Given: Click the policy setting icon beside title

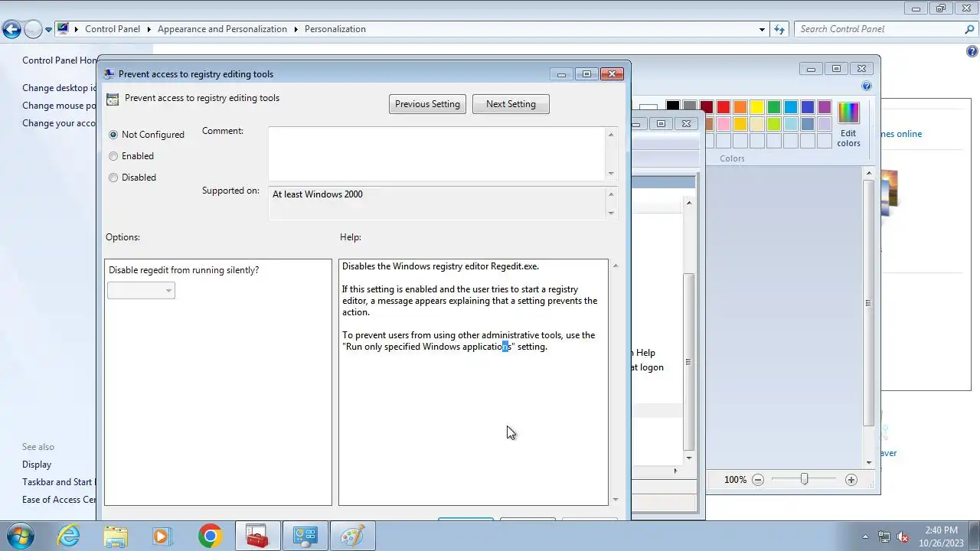Looking at the screenshot, I should (x=113, y=99).
